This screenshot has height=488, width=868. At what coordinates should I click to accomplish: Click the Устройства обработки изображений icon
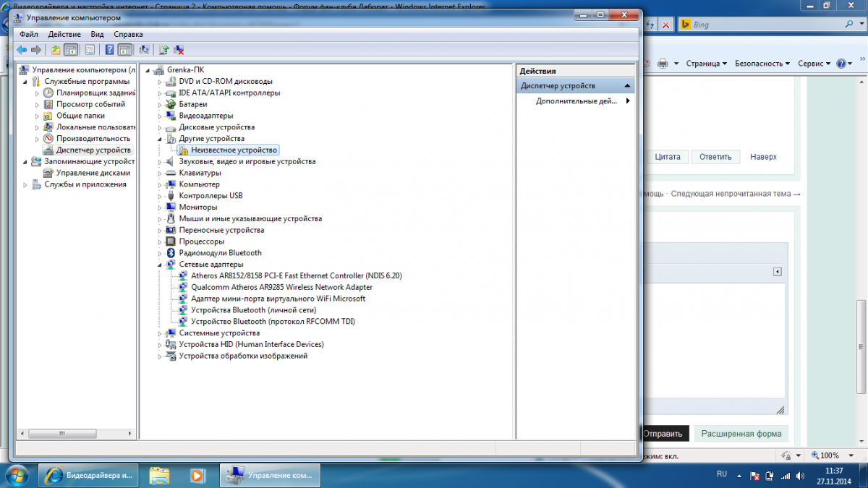pos(171,356)
